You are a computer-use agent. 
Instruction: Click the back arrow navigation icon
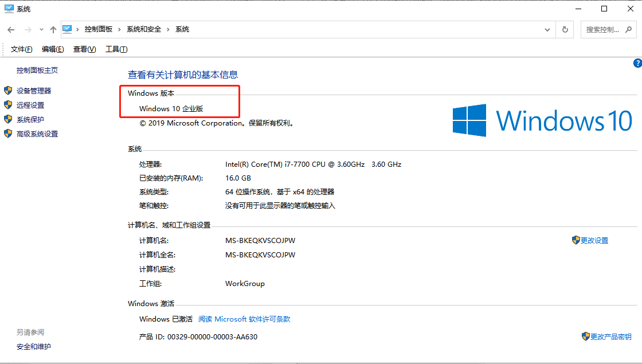(x=11, y=29)
